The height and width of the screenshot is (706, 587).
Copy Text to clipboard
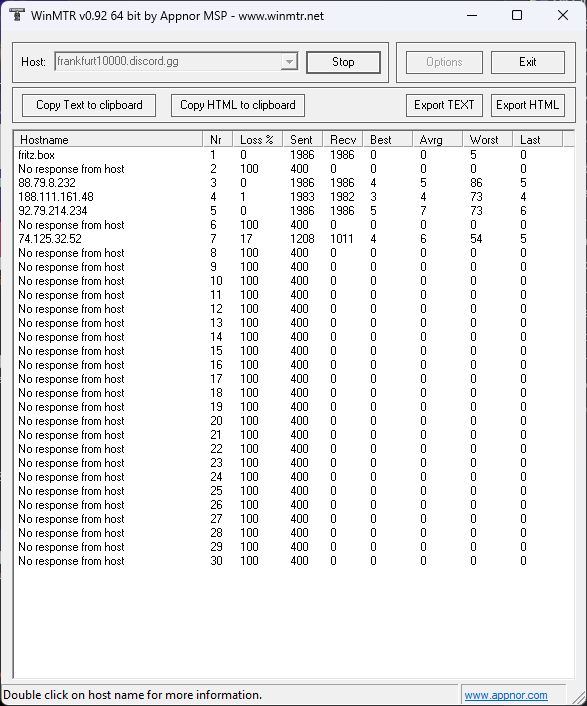[89, 105]
